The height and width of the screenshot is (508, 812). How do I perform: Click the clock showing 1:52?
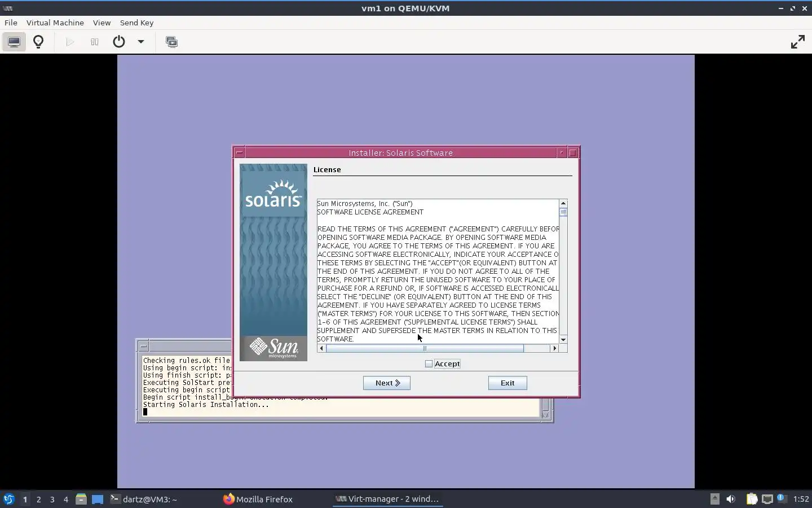pos(801,499)
